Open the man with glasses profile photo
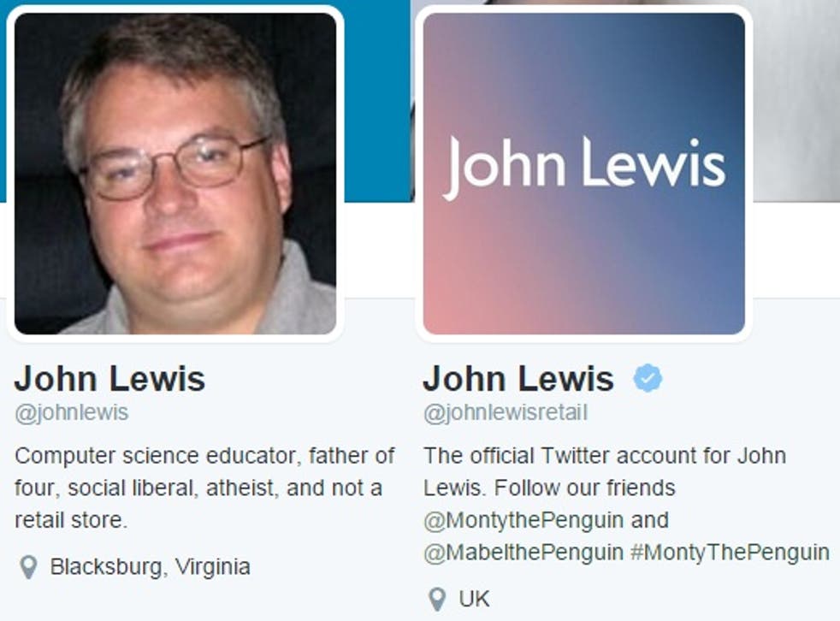840x621 pixels. [175, 174]
